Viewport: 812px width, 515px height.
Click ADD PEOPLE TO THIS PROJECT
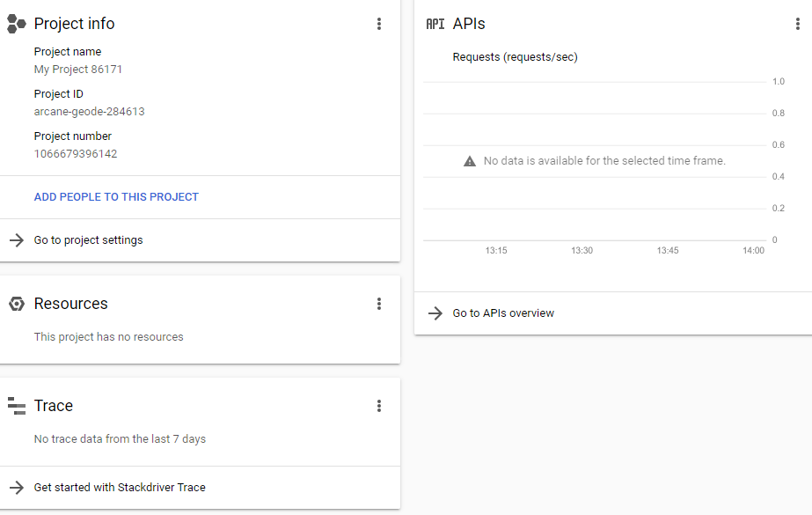(115, 196)
